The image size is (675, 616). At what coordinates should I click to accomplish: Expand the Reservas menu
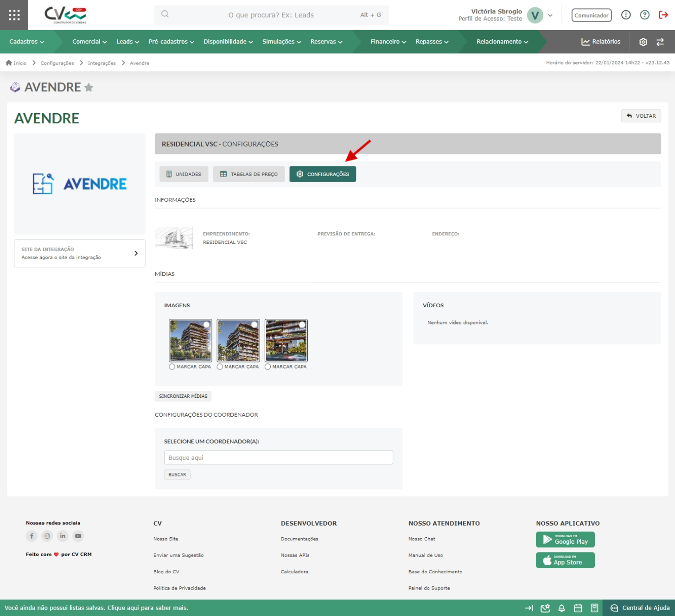[x=326, y=42]
